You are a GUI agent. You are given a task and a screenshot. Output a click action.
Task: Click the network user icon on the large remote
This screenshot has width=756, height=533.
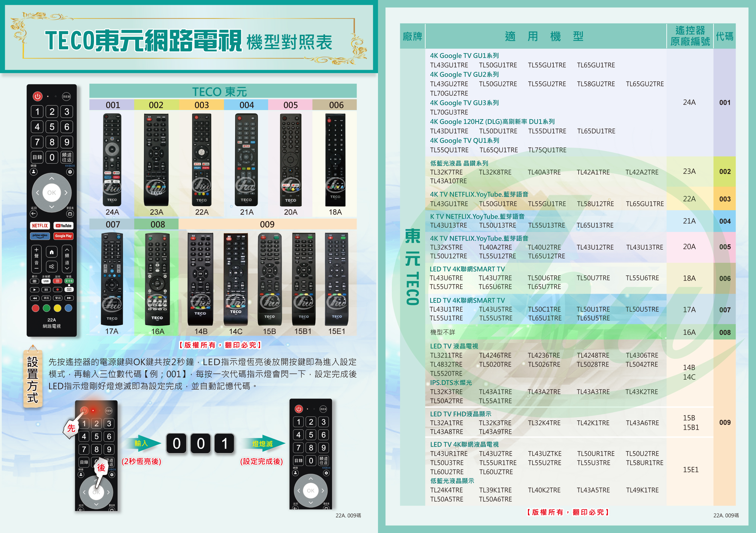click(x=34, y=172)
